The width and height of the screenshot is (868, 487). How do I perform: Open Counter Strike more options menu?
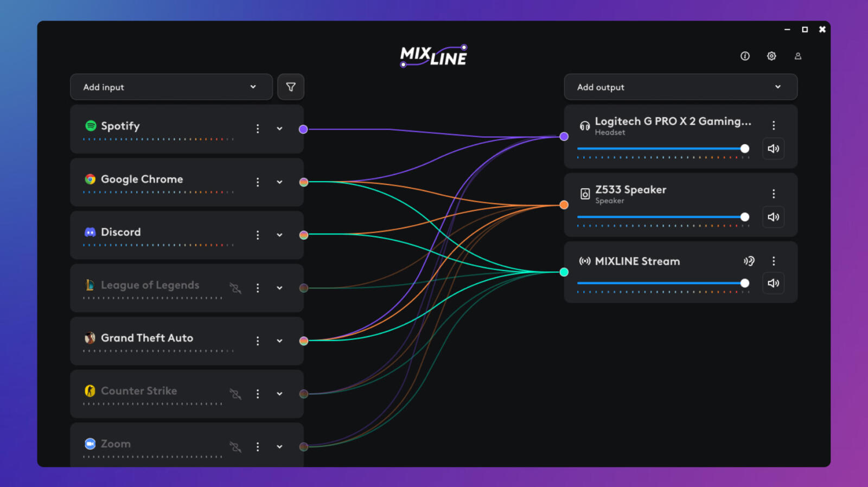pyautogui.click(x=258, y=394)
